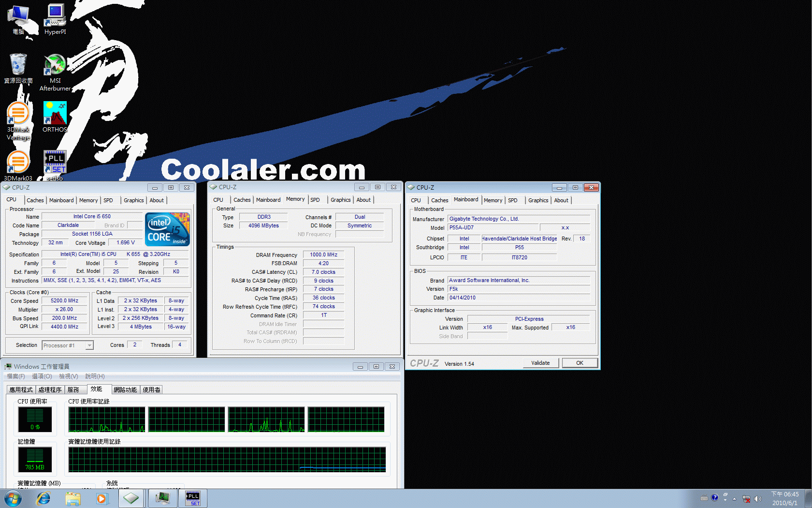Click the CPU usage gauge showing 0 %
The height and width of the screenshot is (508, 812).
pyautogui.click(x=35, y=419)
